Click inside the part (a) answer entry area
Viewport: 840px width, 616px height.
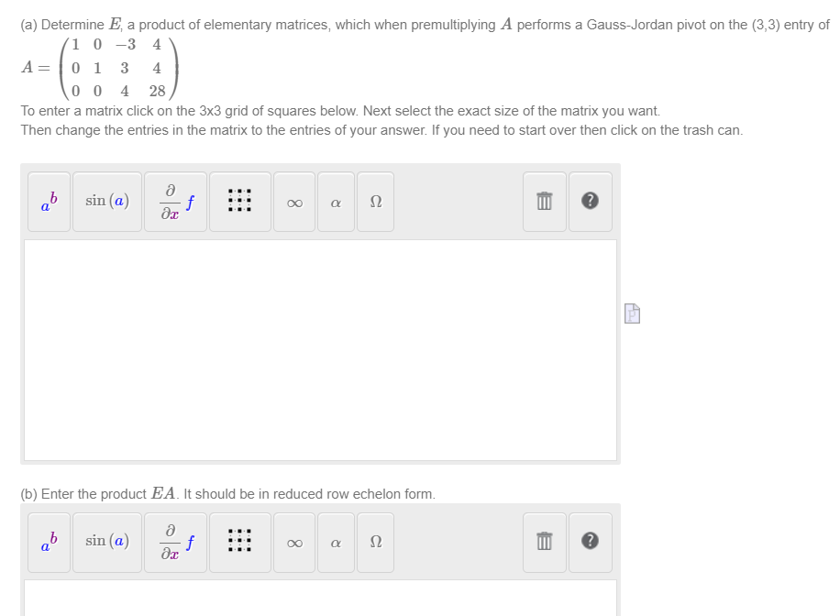321,348
